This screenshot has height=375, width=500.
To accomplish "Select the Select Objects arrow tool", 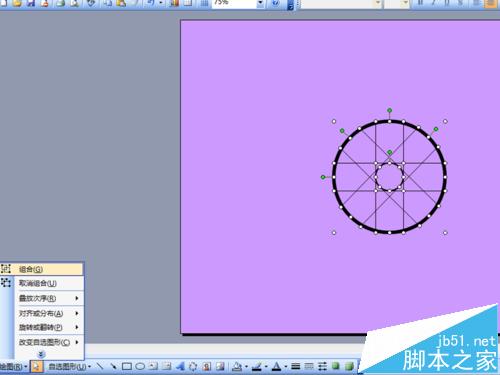I will (36, 367).
